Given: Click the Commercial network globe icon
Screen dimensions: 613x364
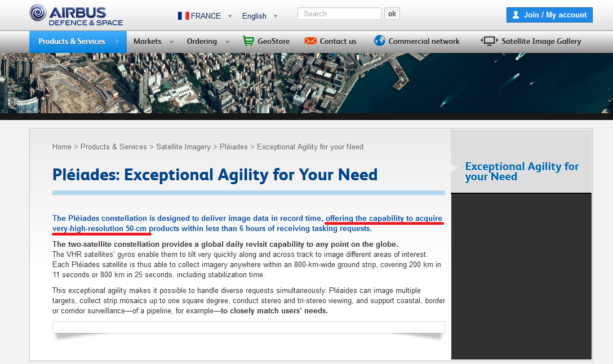Looking at the screenshot, I should pos(380,41).
